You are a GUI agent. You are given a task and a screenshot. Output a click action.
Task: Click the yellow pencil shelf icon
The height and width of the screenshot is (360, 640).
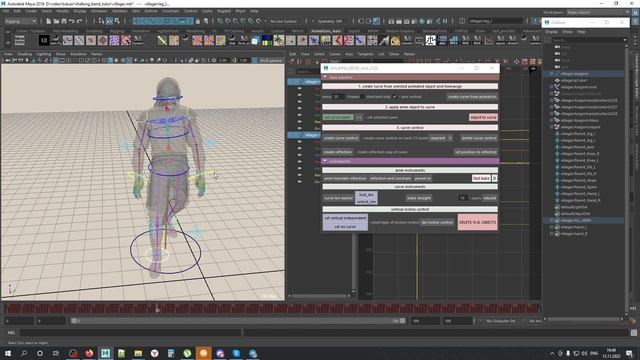pyautogui.click(x=162, y=40)
